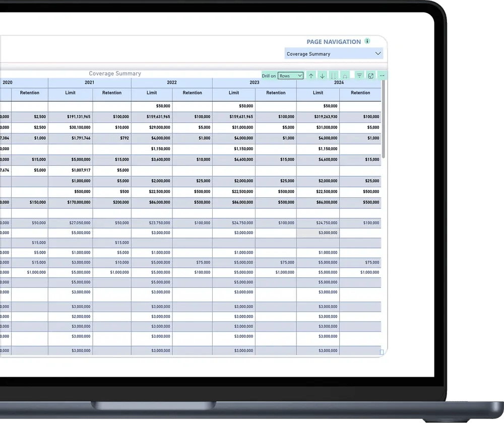504x423 pixels.
Task: Open the Drill on Rows selector
Action: [x=290, y=76]
